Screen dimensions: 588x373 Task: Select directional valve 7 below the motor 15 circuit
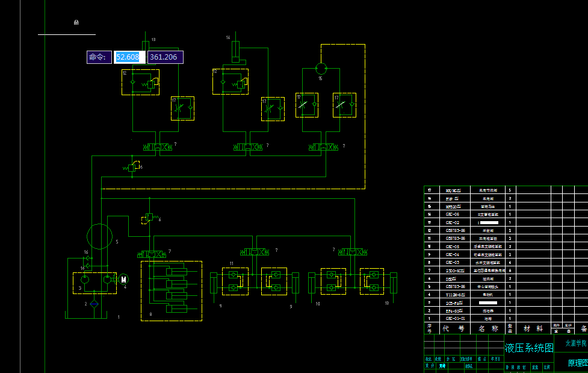[323, 147]
